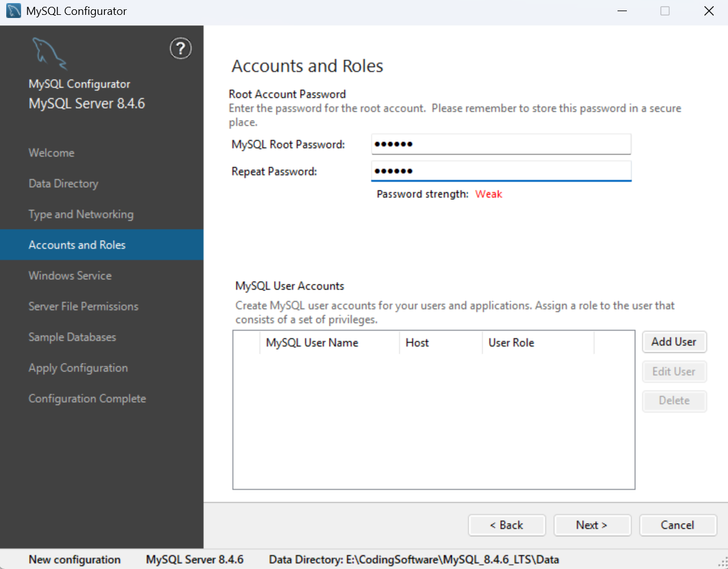The height and width of the screenshot is (569, 728).
Task: Click the MySQL icon in the title bar
Action: coord(12,10)
